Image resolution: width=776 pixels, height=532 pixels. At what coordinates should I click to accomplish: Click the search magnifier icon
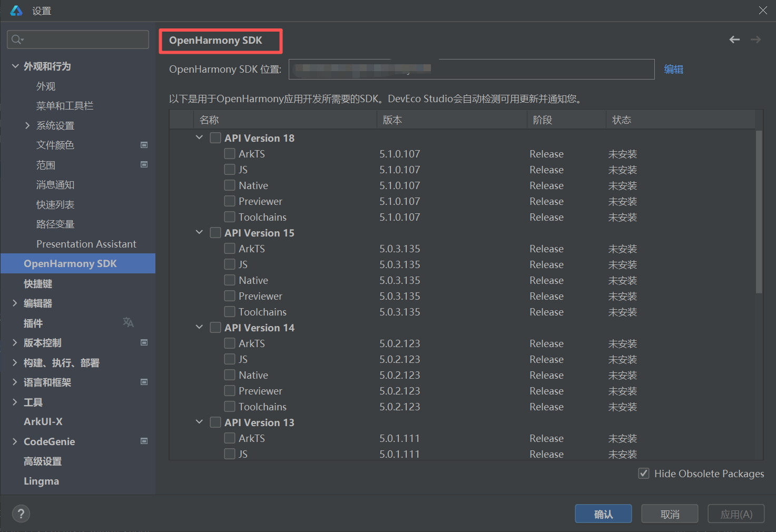pyautogui.click(x=17, y=40)
